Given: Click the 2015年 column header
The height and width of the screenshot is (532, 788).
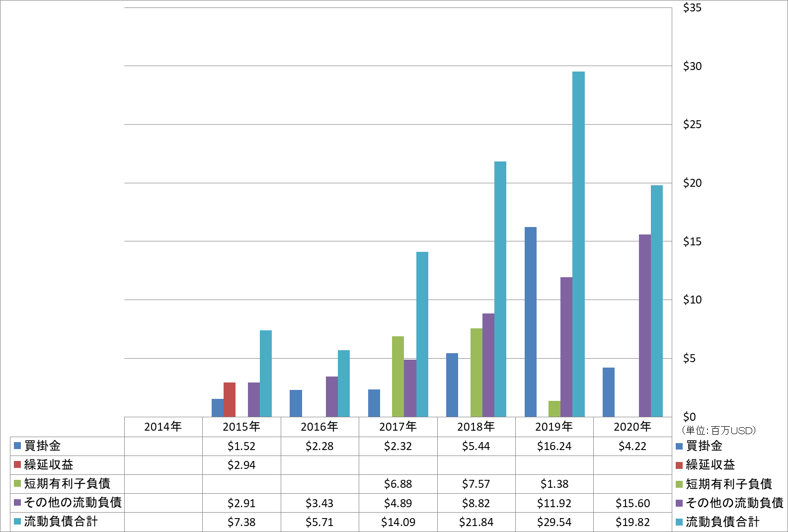Looking at the screenshot, I should 241,427.
